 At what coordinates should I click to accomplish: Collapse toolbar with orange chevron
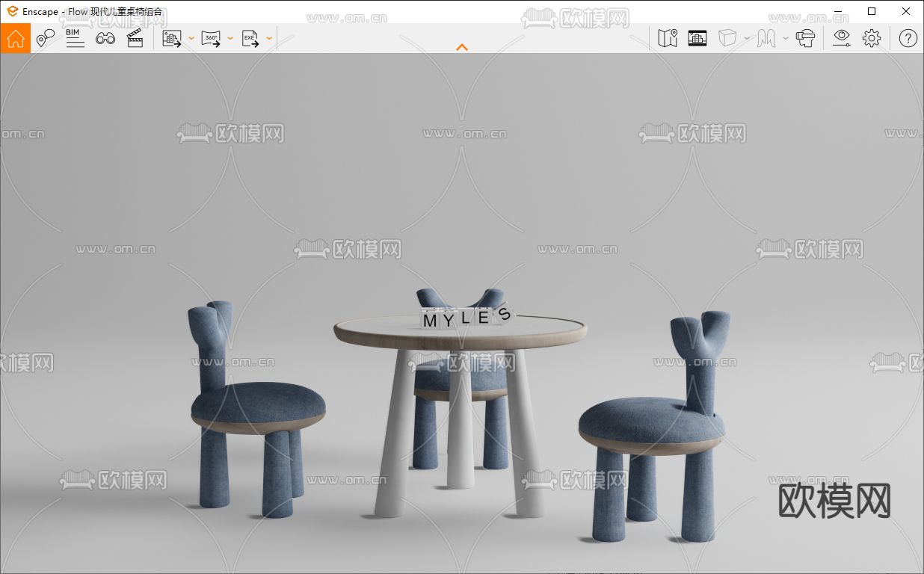462,47
